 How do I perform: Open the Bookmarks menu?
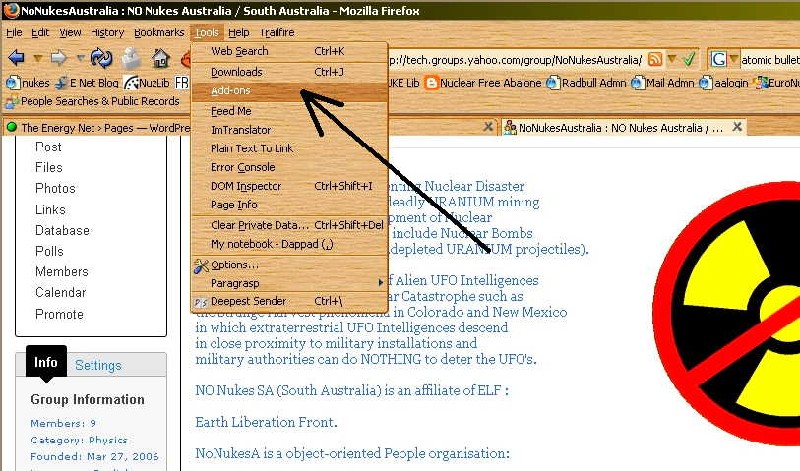[x=159, y=32]
